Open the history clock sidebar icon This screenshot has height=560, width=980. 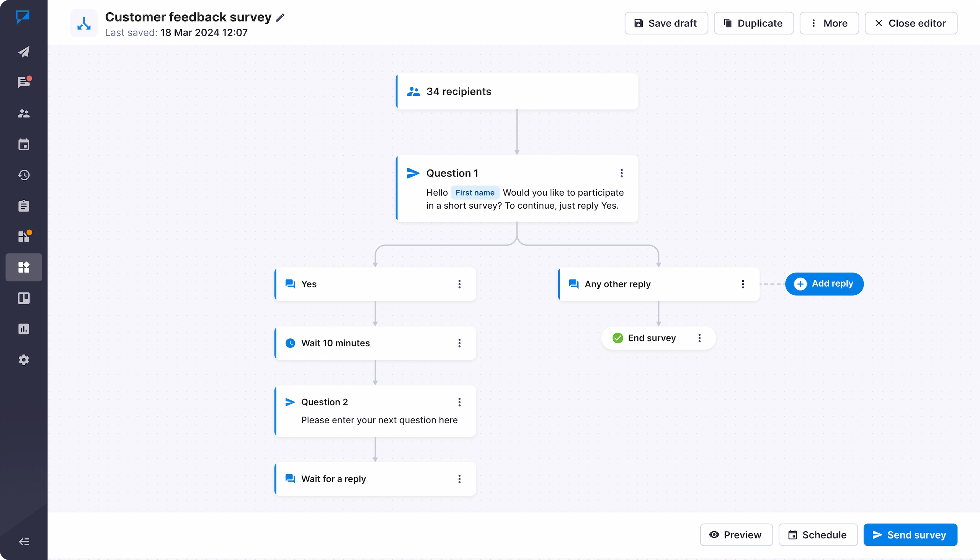[23, 175]
